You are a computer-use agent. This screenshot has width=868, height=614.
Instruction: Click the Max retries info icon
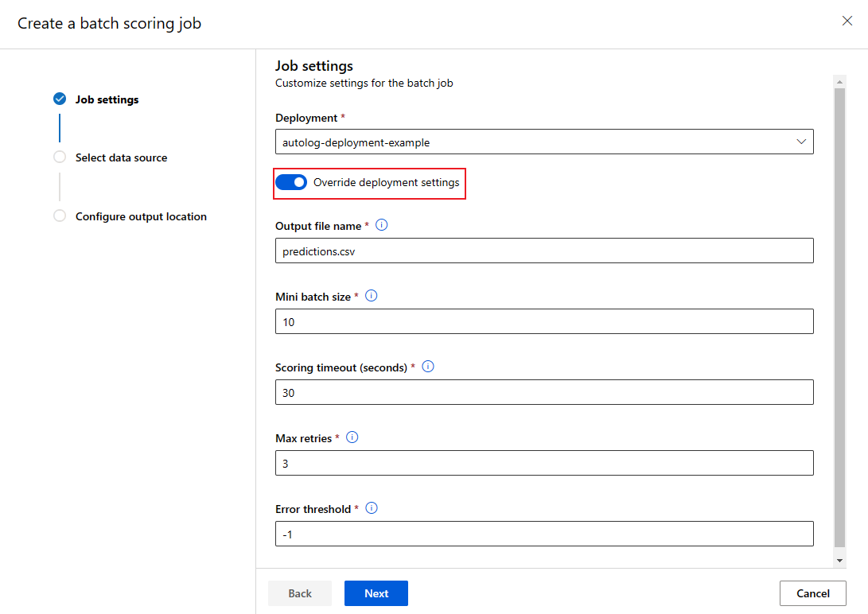[352, 437]
